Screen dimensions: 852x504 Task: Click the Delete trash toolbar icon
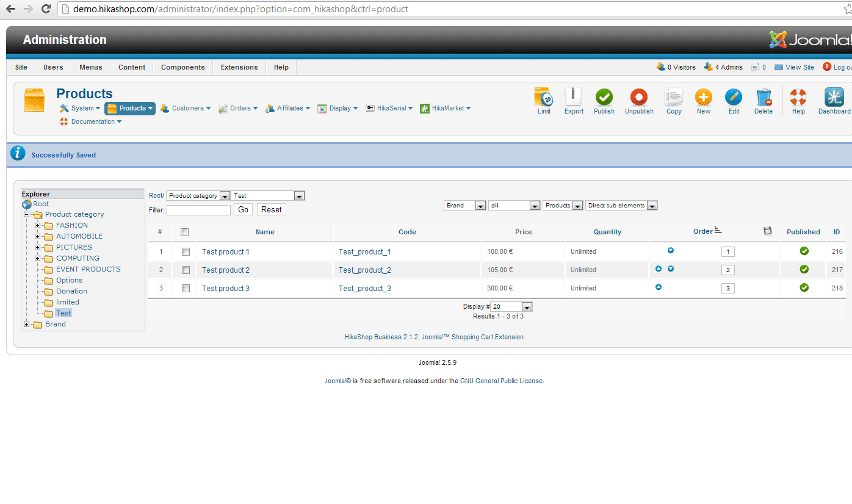tap(764, 98)
